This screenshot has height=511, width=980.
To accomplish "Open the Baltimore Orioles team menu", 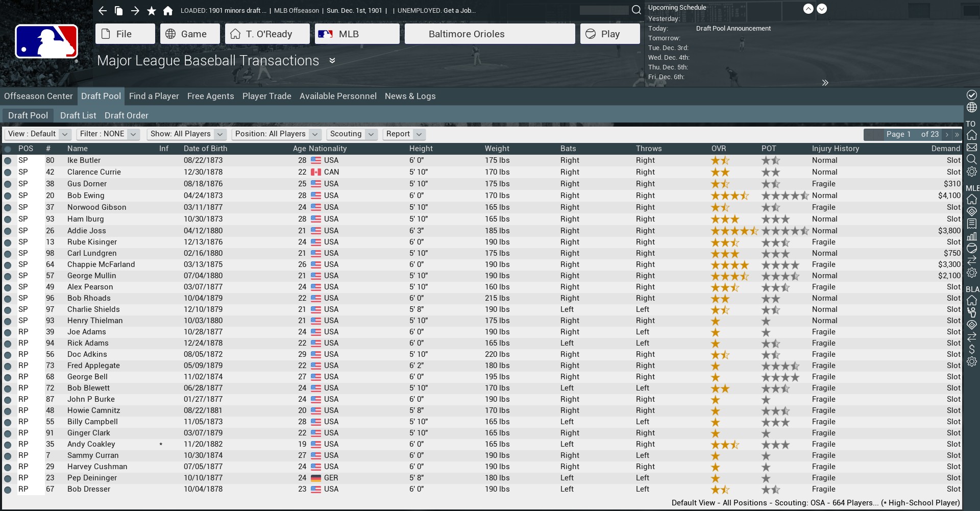I will pos(490,34).
